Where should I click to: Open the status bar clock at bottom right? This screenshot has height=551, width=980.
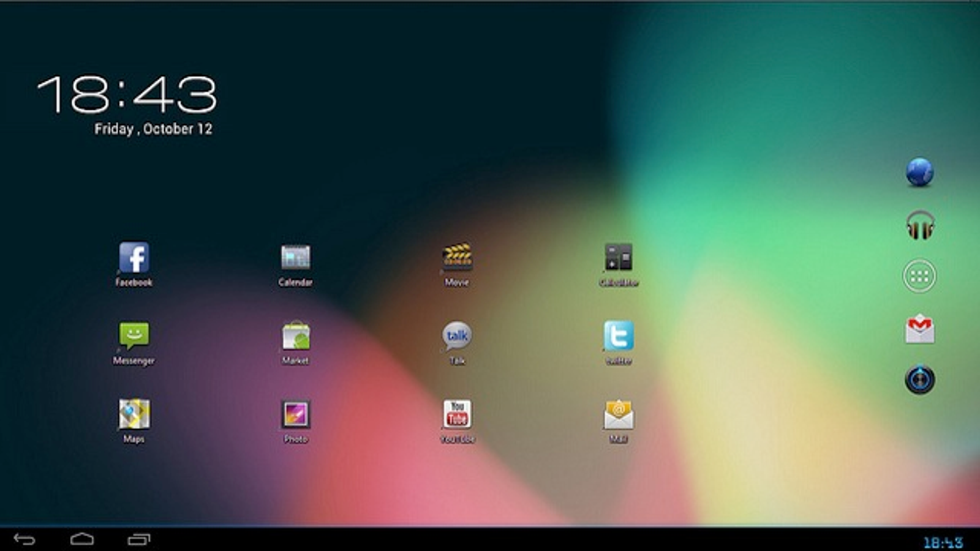(x=943, y=542)
